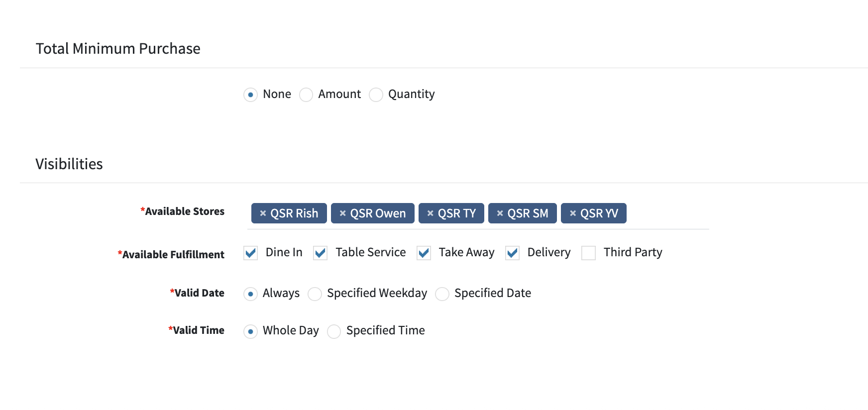Select the Specified Time radio option
The height and width of the screenshot is (410, 868).
coord(334,331)
